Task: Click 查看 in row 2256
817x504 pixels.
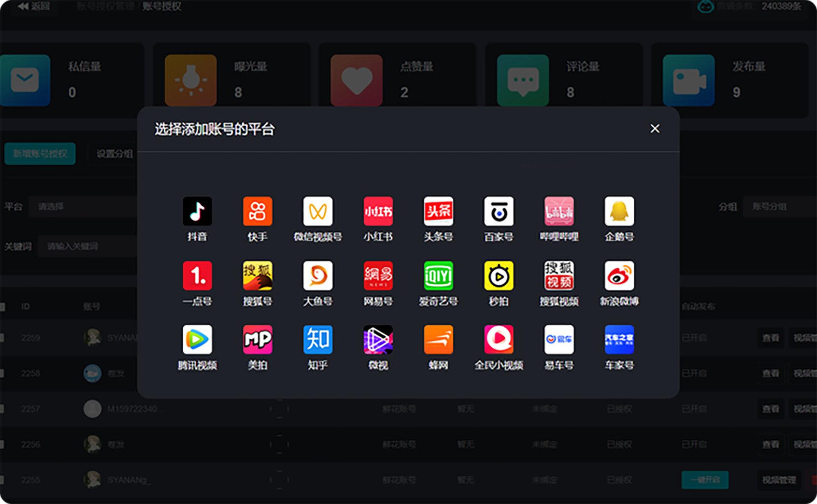Action: click(770, 445)
